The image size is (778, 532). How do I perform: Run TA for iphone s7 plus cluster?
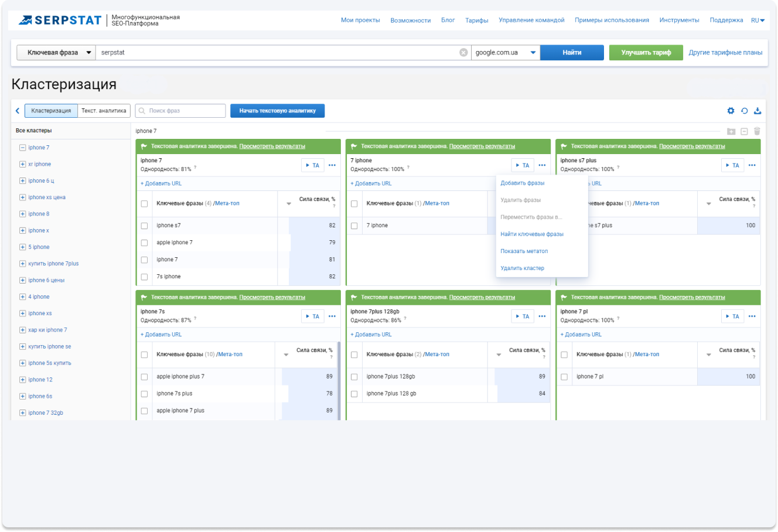pos(733,165)
